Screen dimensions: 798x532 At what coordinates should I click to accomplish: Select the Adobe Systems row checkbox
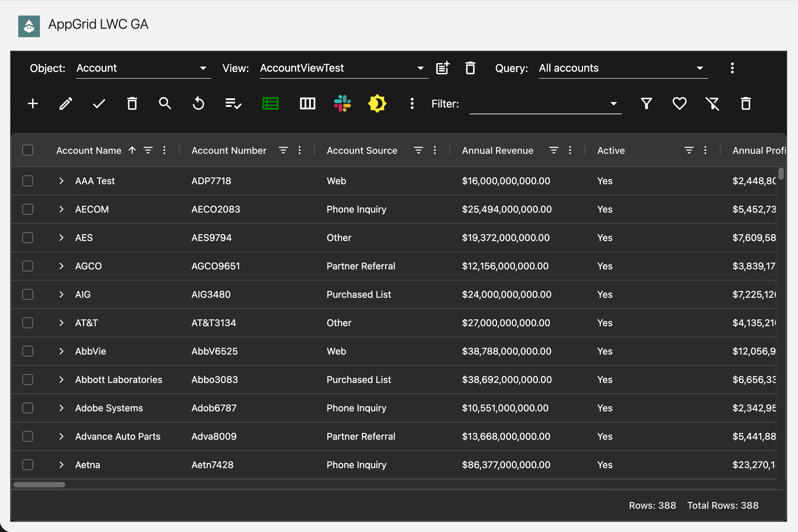pos(28,408)
